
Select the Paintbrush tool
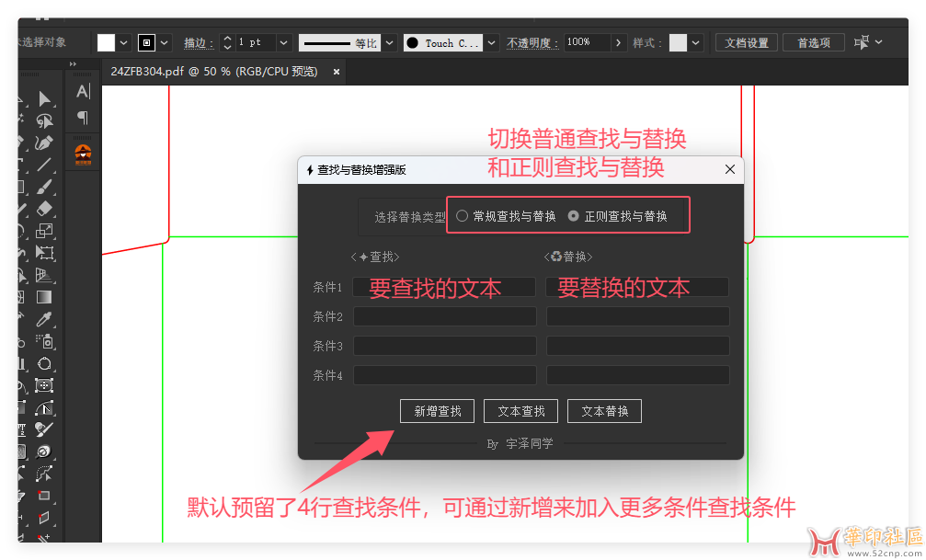point(44,187)
